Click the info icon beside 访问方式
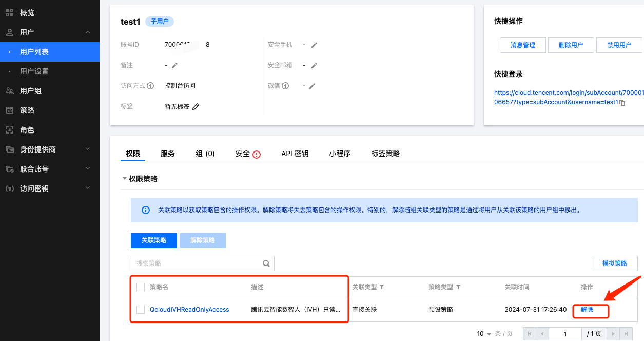This screenshot has width=644, height=341. coord(150,86)
